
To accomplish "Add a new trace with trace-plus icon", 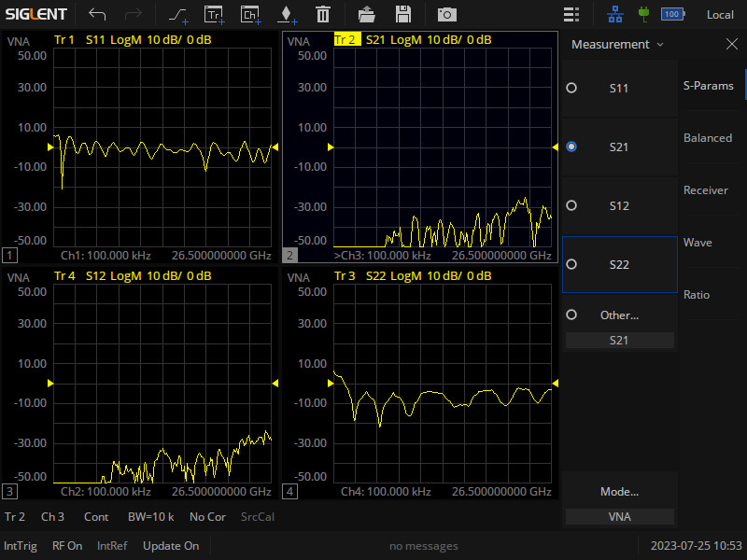I will pos(178,15).
